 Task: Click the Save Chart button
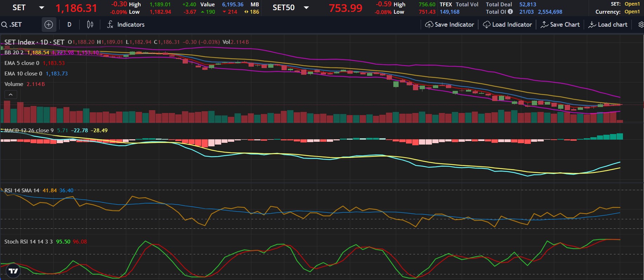point(560,25)
